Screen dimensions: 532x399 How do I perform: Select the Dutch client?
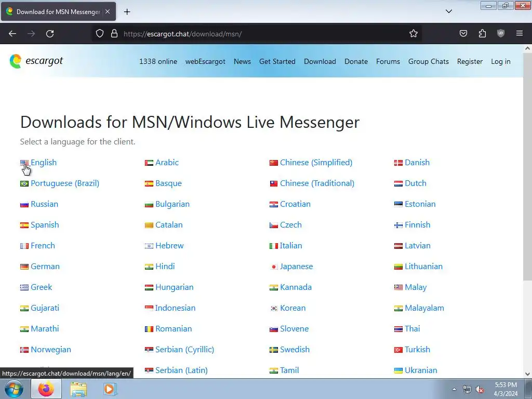click(x=415, y=183)
